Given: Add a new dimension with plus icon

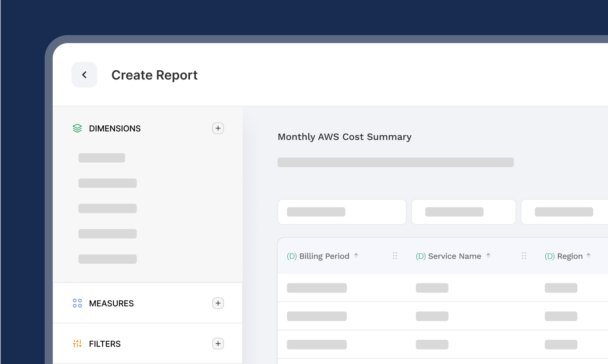Looking at the screenshot, I should click(218, 128).
